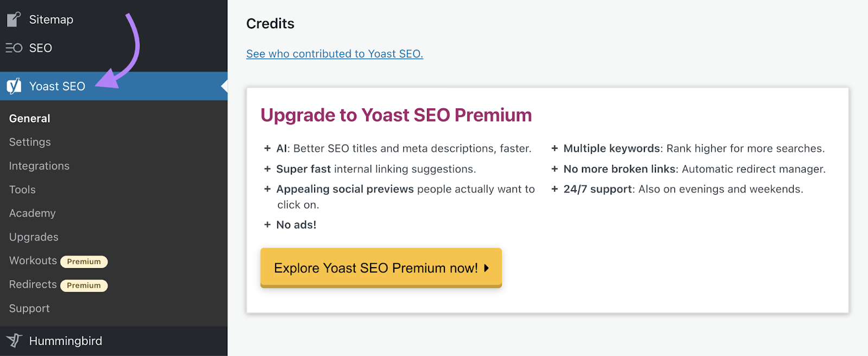Open the Support submenu item
Screen dimensions: 868x356
(x=29, y=308)
